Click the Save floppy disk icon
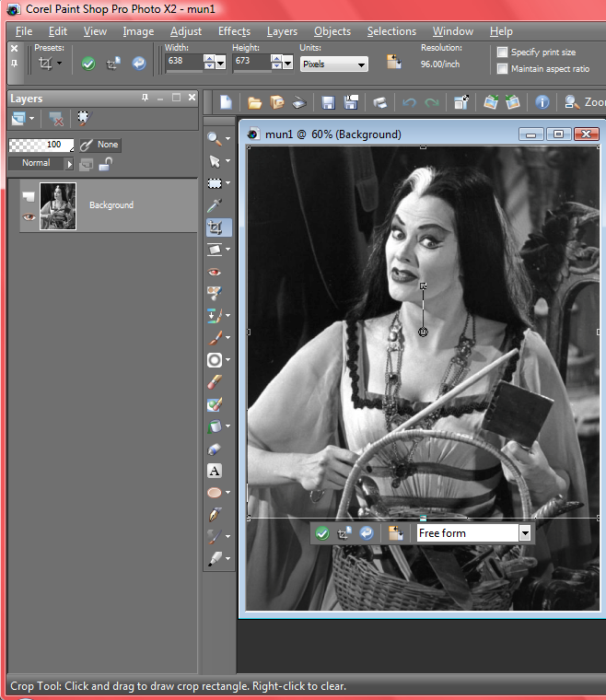606x700 pixels. pyautogui.click(x=329, y=102)
